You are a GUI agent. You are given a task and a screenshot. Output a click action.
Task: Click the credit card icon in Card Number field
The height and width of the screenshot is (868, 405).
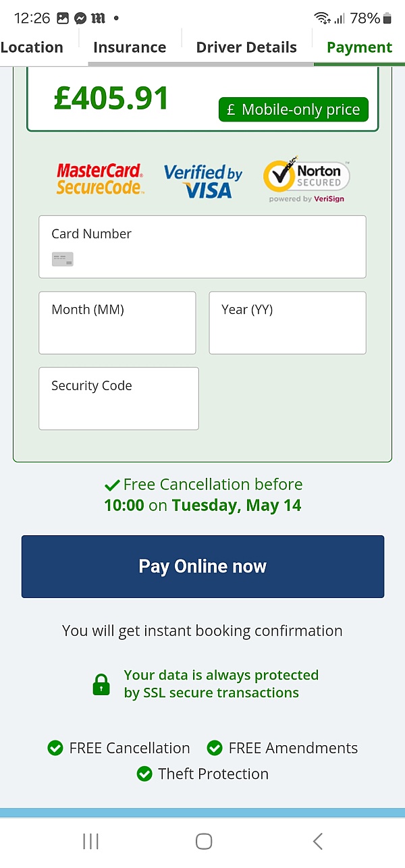tap(62, 259)
